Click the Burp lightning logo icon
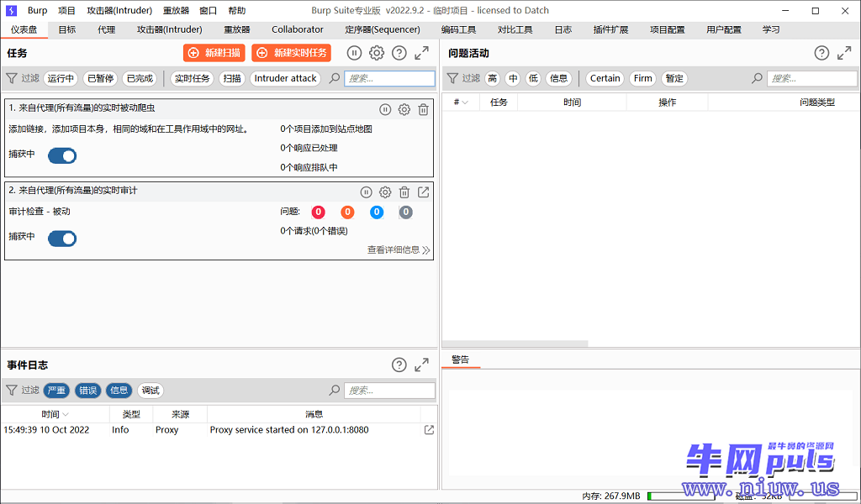 pyautogui.click(x=11, y=10)
